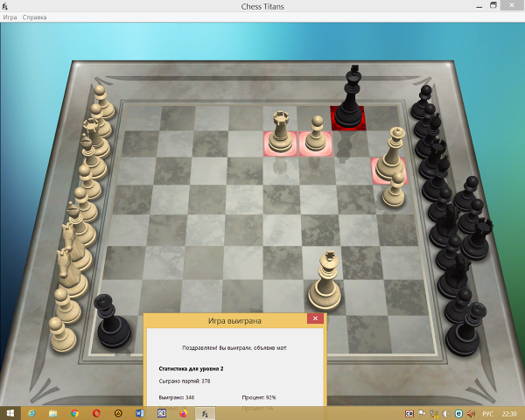This screenshot has height=420, width=525.
Task: Close the Игра выиграна dialog
Action: point(315,320)
